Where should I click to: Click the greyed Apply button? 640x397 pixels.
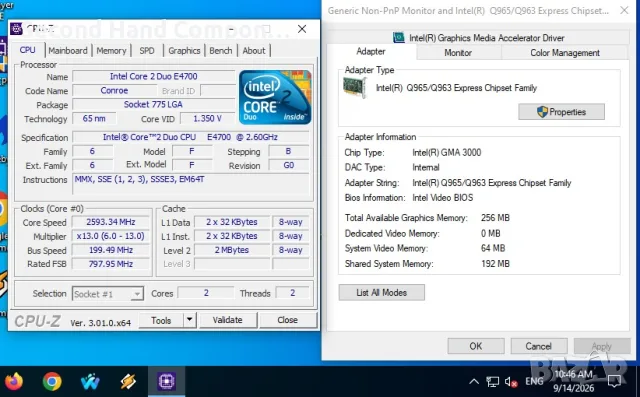[x=602, y=346]
